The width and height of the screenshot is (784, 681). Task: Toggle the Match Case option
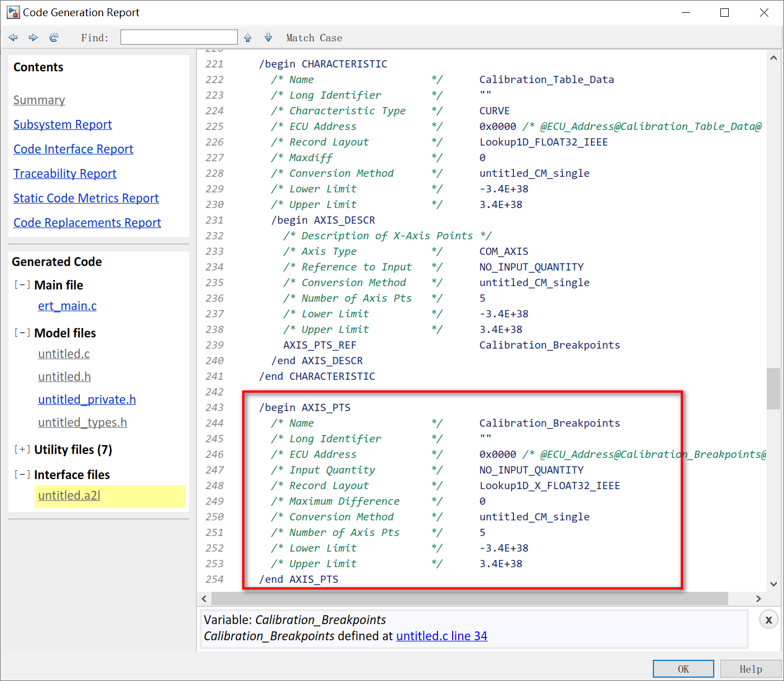point(314,38)
